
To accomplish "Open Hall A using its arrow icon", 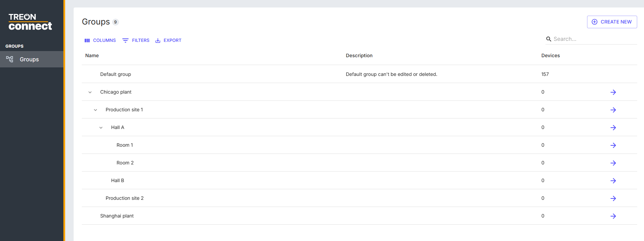I will click(x=613, y=128).
